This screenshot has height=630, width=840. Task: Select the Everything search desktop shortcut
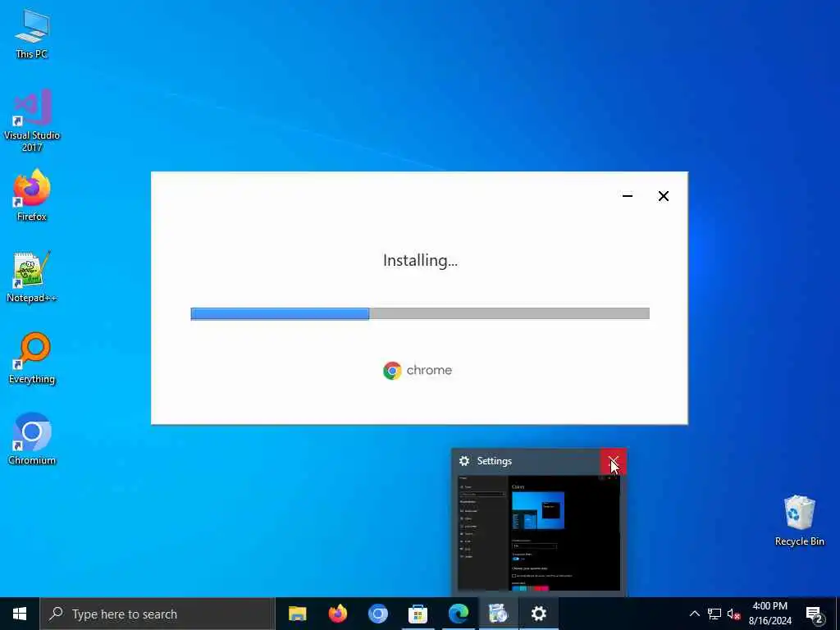click(32, 358)
